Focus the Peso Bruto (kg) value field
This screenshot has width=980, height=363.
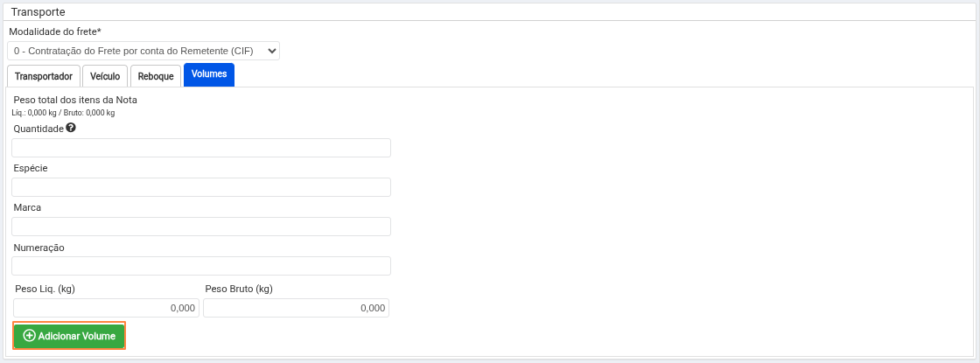pos(296,308)
